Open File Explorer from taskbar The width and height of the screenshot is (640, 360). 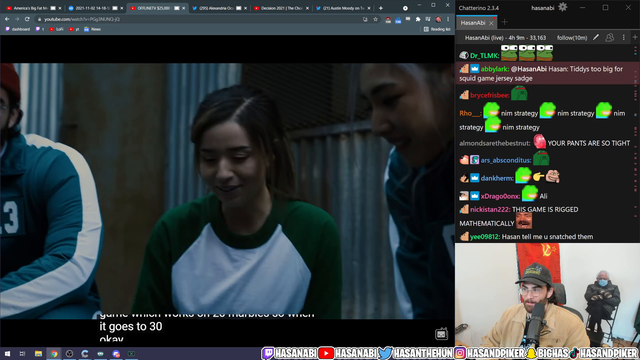[x=38, y=353]
